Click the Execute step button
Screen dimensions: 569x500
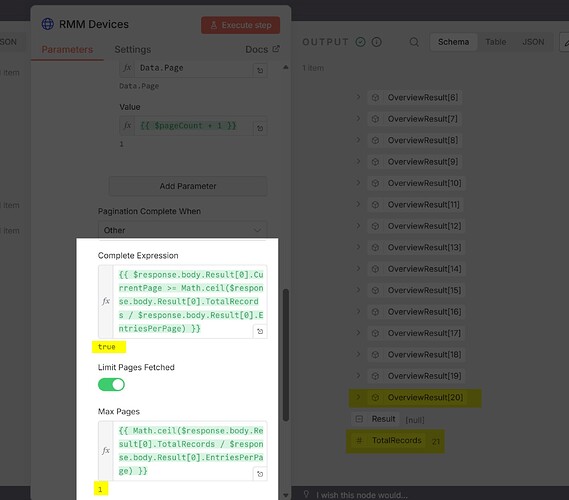point(241,25)
